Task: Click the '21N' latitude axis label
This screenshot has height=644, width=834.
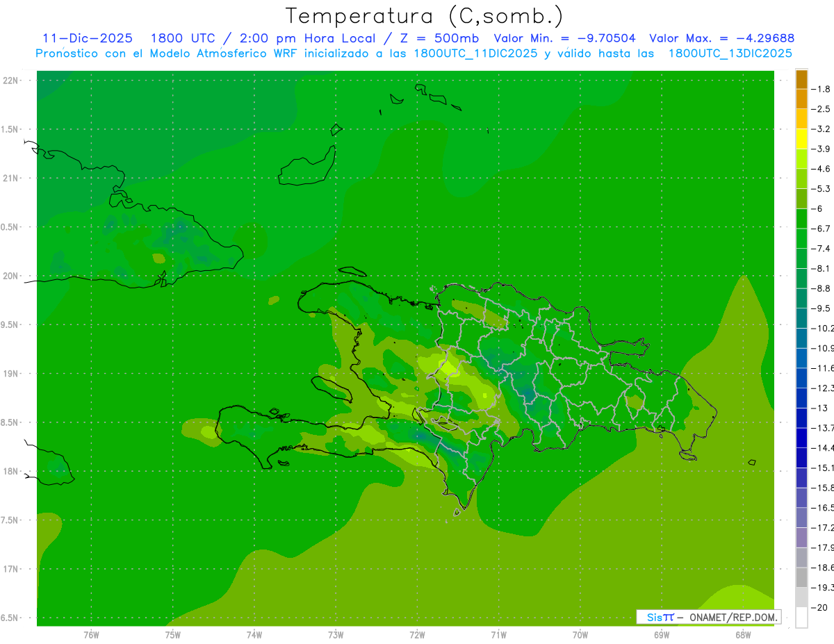Action: coord(10,178)
